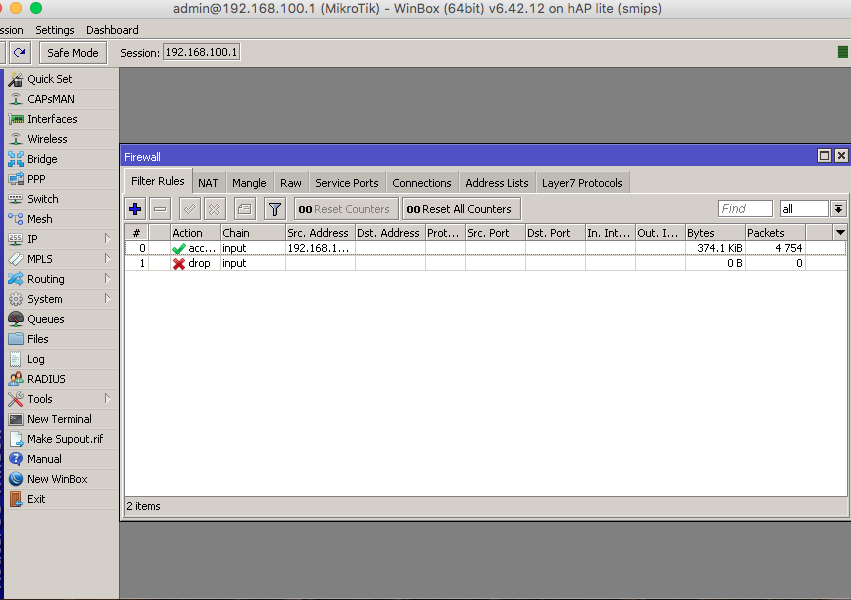Add new firewall rule with plus icon
The height and width of the screenshot is (600, 851).
(135, 209)
